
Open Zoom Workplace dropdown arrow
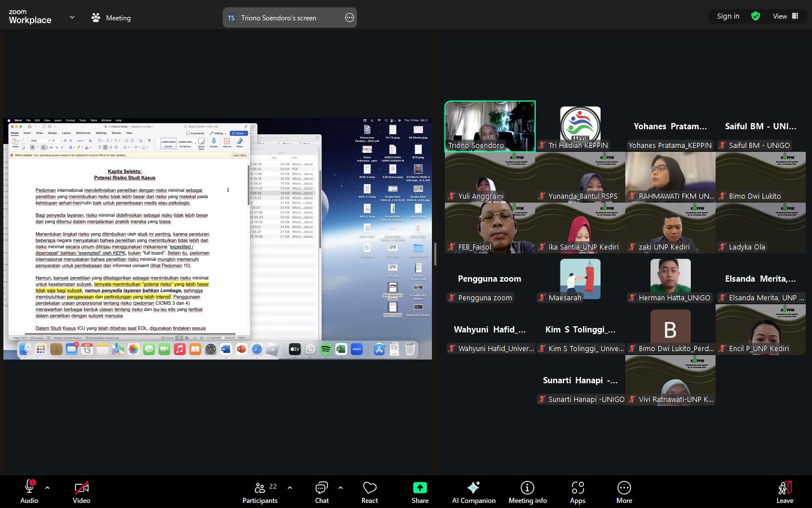click(x=72, y=17)
